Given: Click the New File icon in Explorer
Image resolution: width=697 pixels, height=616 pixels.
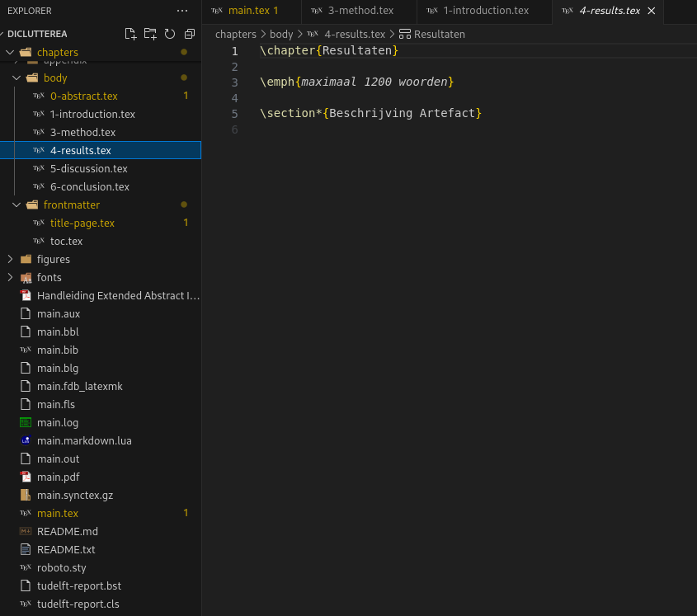Looking at the screenshot, I should click(x=130, y=34).
